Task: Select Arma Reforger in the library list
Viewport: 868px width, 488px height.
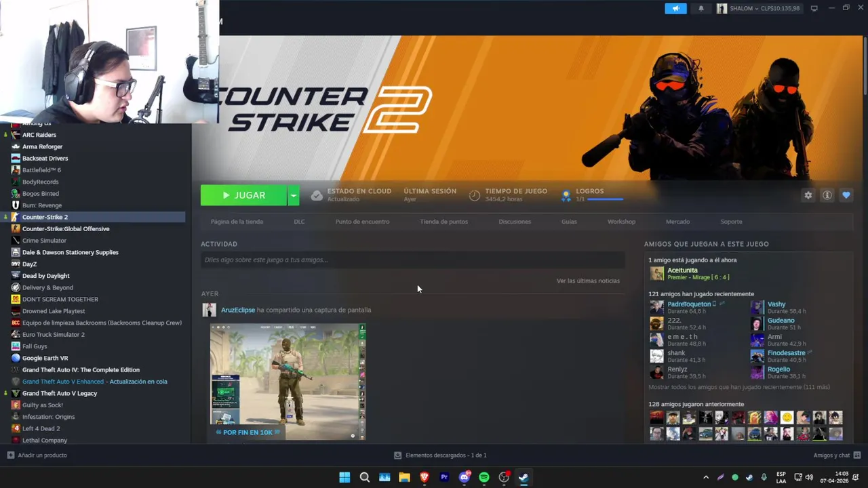Action: [x=42, y=146]
